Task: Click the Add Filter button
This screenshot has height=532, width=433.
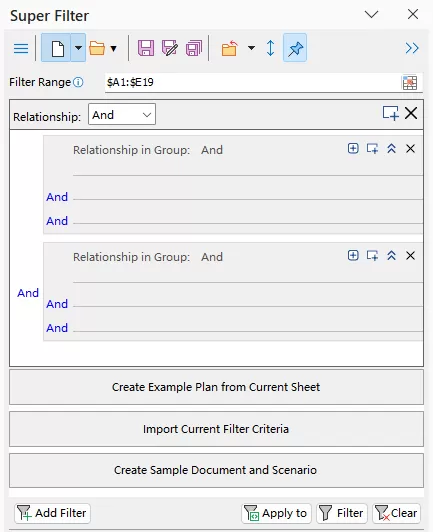Action: point(52,513)
